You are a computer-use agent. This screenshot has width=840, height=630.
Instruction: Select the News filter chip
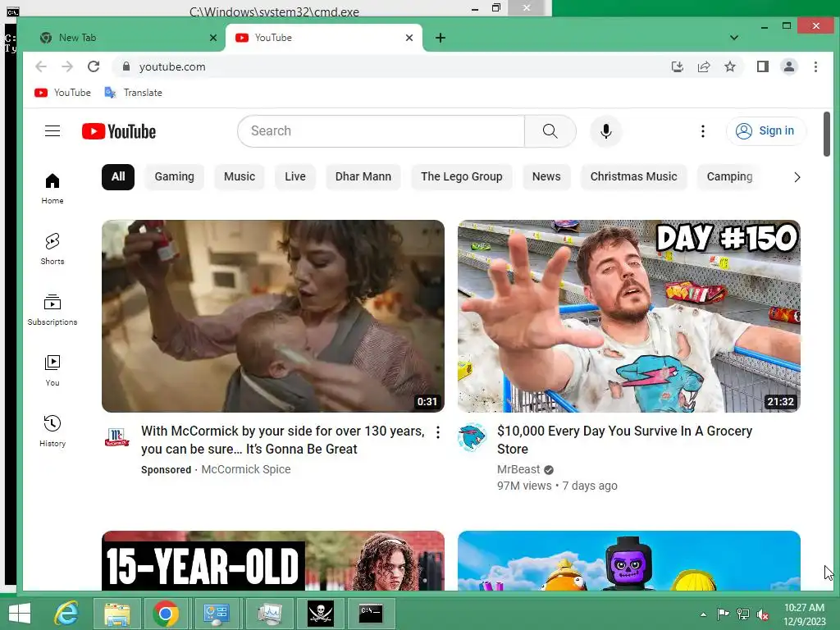(546, 177)
